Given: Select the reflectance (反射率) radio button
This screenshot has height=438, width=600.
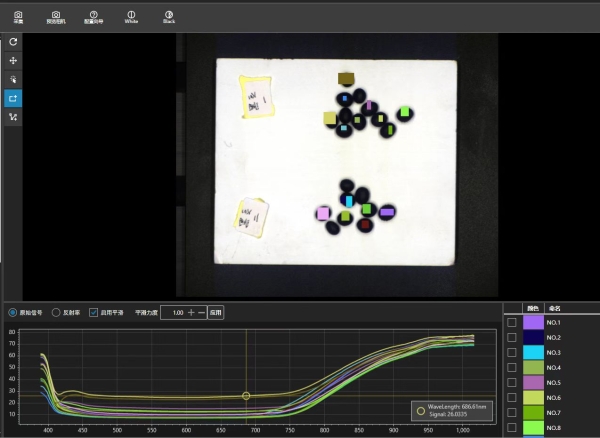Looking at the screenshot, I should 56,312.
